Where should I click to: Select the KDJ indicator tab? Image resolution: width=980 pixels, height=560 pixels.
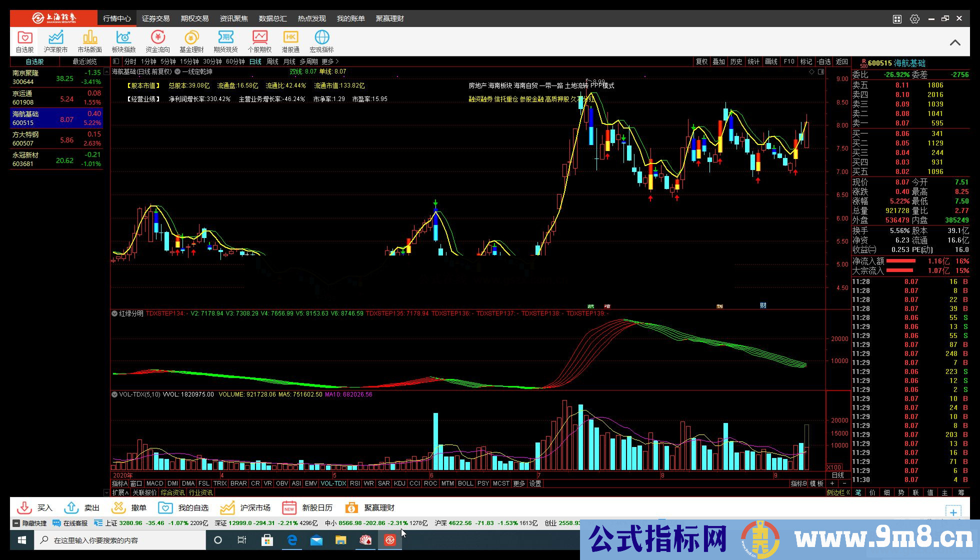tap(399, 483)
